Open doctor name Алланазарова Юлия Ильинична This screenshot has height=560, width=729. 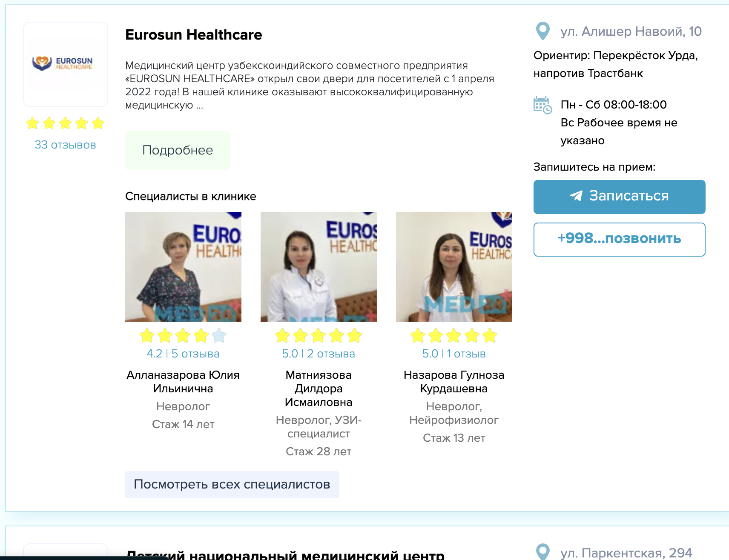[183, 382]
